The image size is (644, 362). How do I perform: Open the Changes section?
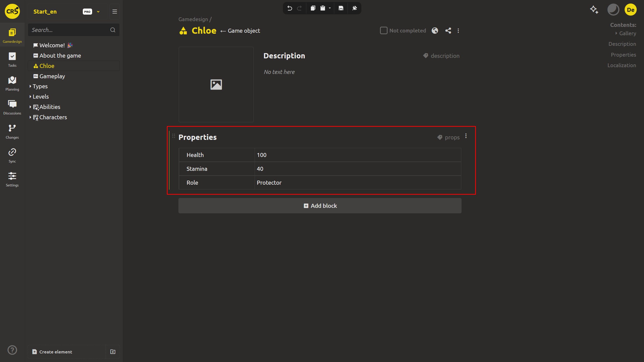tap(12, 132)
